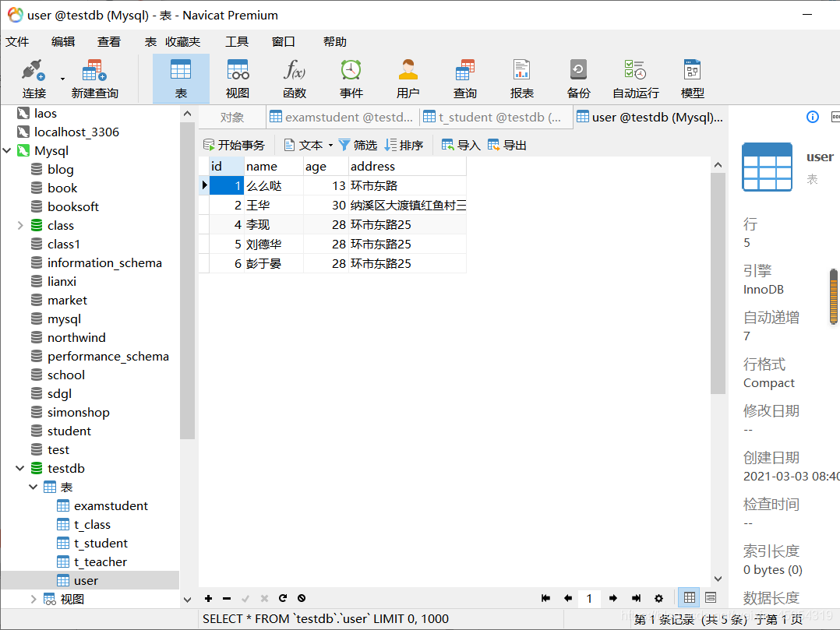Click the 用户 (Users) toolbar icon
The width and height of the screenshot is (840, 630).
408,78
